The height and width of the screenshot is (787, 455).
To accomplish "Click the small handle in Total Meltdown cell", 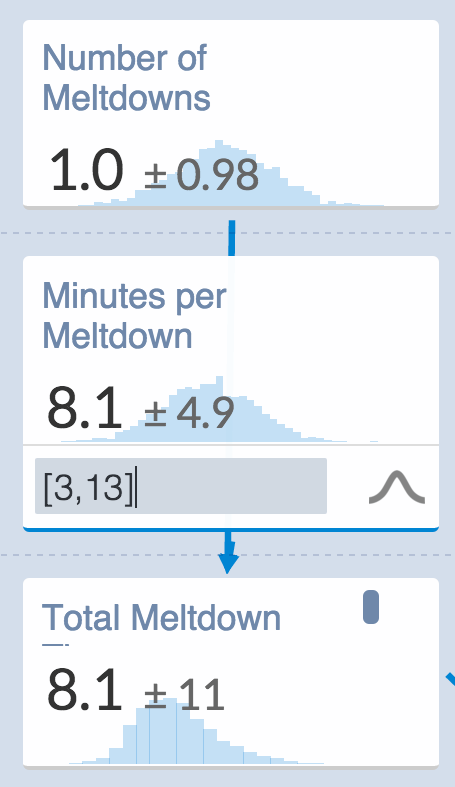I will 371,607.
